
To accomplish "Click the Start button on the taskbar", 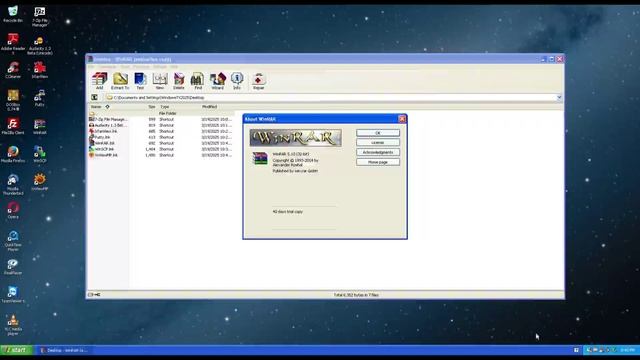I will coord(16,350).
